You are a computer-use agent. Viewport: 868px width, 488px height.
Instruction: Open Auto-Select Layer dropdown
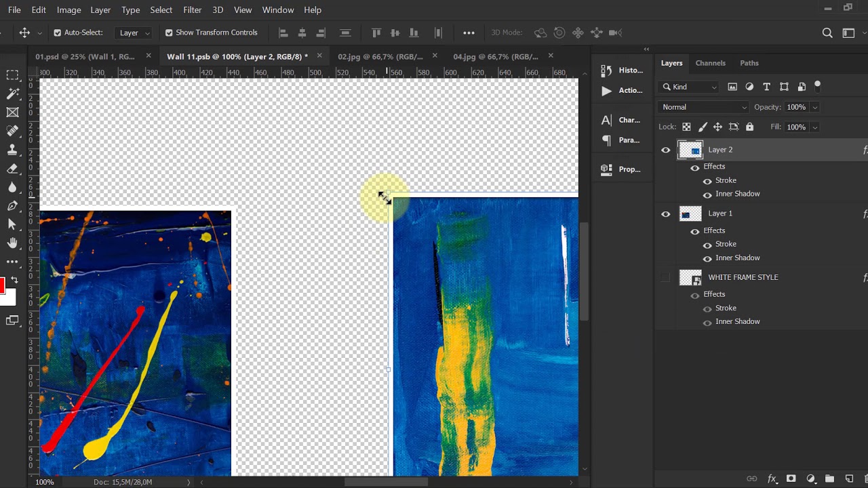coord(134,33)
